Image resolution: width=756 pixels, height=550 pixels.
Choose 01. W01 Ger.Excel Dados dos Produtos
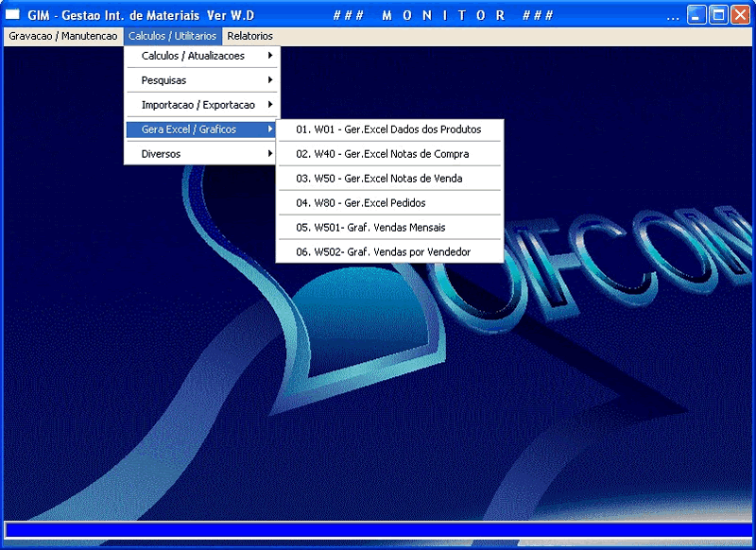pos(389,129)
